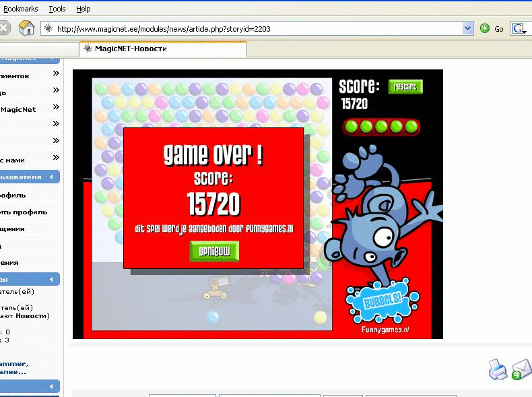Click the green lives indicator bar
The image size is (532, 397).
coord(381,127)
